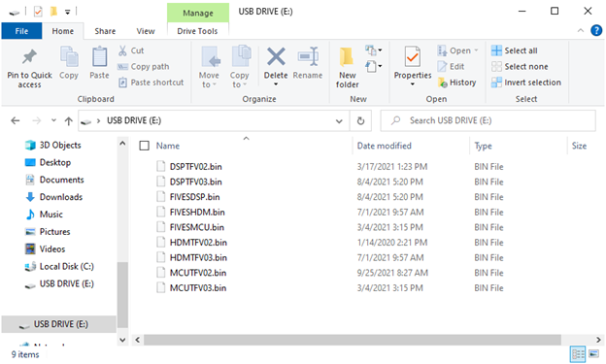This screenshot has height=364, width=606.
Task: Click the Rename icon
Action: [308, 57]
